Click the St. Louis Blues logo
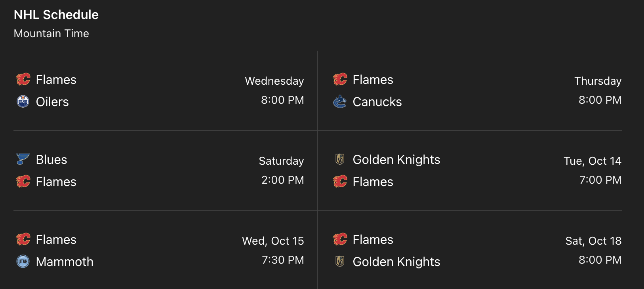The image size is (644, 289). pyautogui.click(x=23, y=159)
